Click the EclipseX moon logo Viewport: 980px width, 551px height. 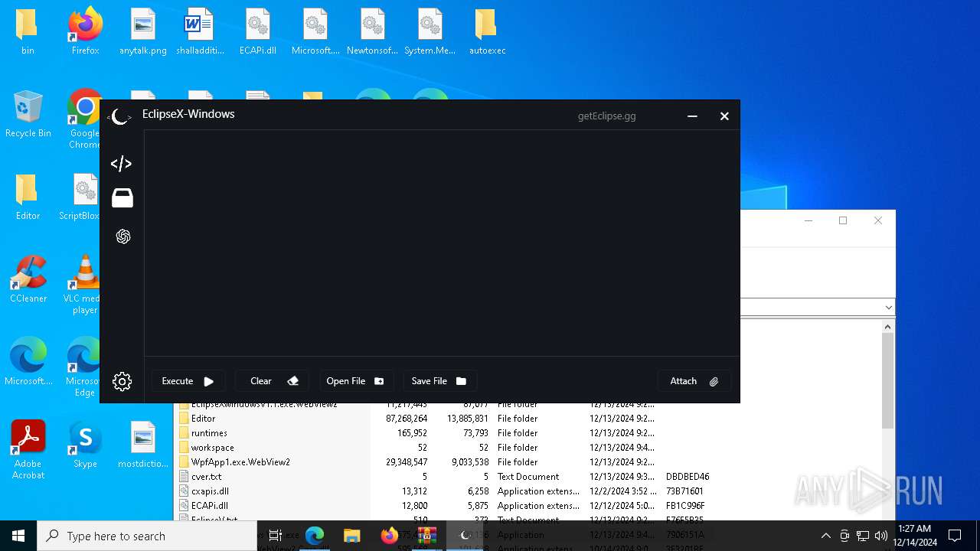click(119, 116)
